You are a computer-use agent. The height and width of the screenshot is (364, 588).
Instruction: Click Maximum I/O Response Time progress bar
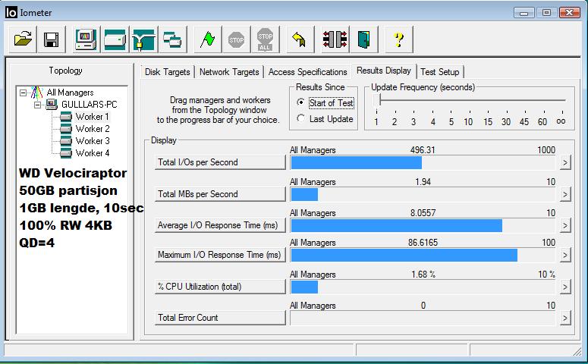pyautogui.click(x=423, y=256)
